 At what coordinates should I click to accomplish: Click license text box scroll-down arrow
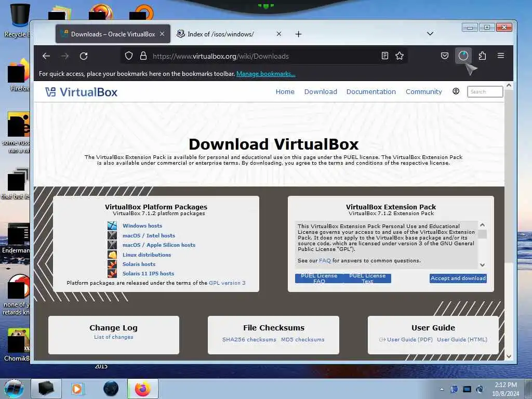[482, 265]
